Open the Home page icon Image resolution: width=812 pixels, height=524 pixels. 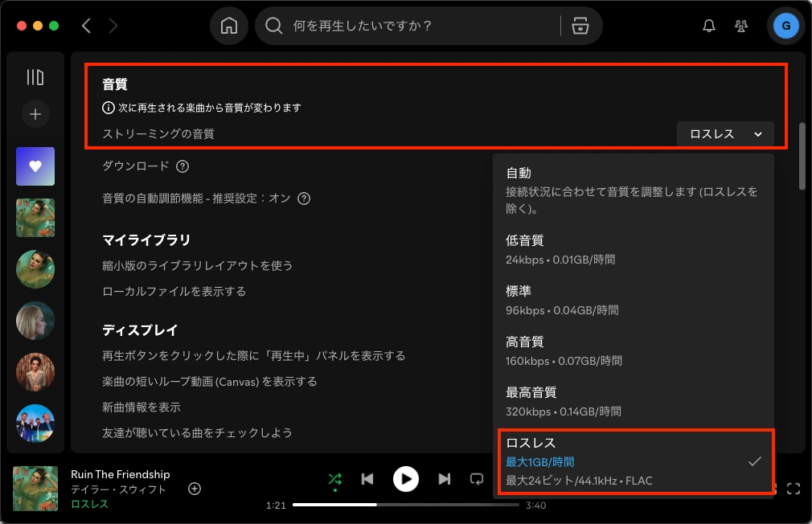[x=228, y=25]
